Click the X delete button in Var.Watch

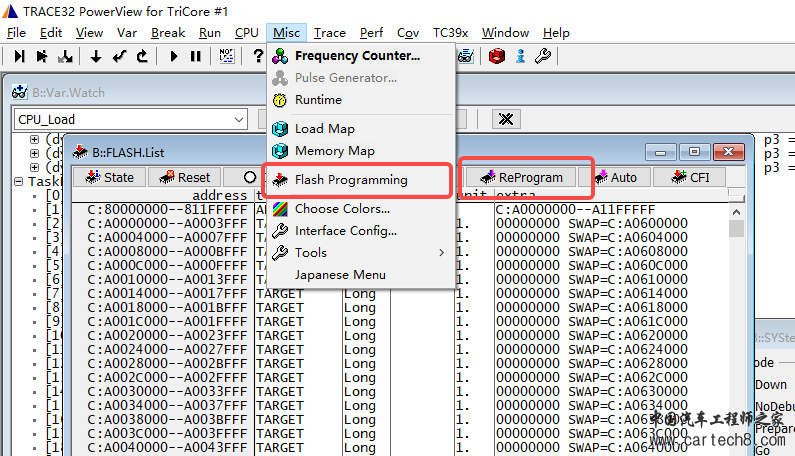pos(506,119)
